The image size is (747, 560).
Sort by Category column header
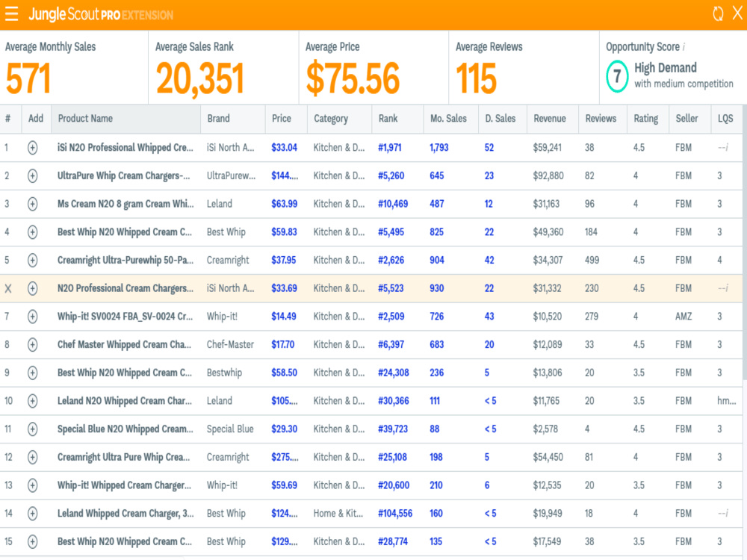point(340,119)
